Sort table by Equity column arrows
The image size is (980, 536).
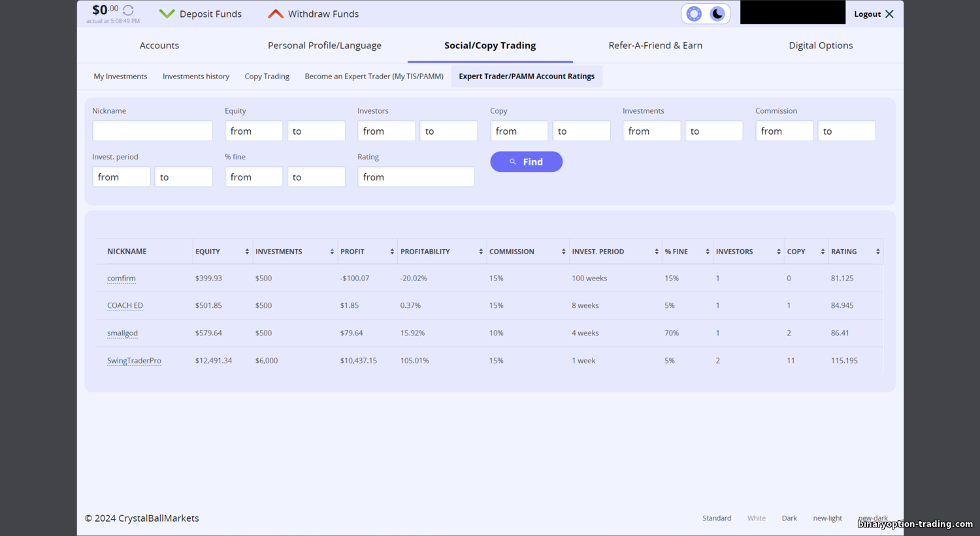pyautogui.click(x=247, y=252)
